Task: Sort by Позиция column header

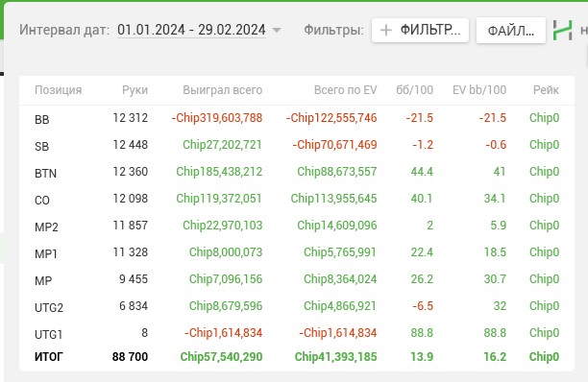Action: pyautogui.click(x=58, y=90)
